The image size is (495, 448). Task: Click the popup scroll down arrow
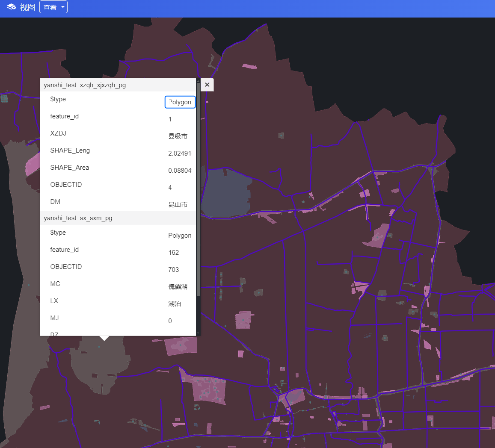click(x=198, y=333)
